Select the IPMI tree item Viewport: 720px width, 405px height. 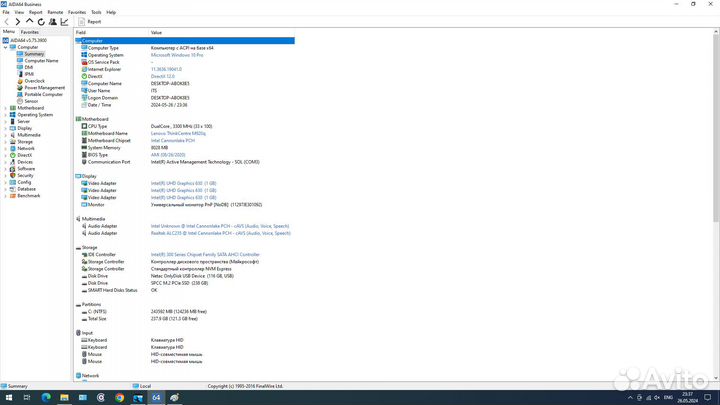tap(29, 74)
